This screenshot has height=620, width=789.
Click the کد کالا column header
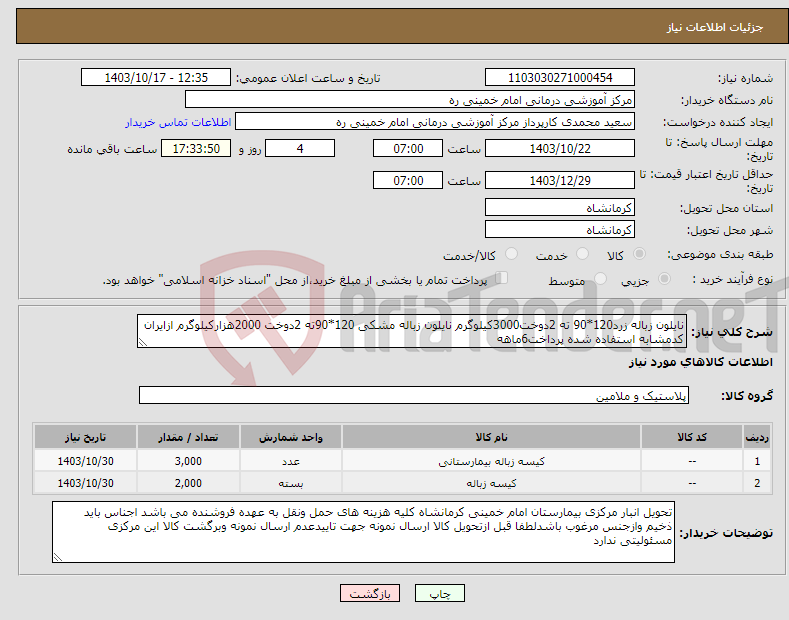coord(692,437)
